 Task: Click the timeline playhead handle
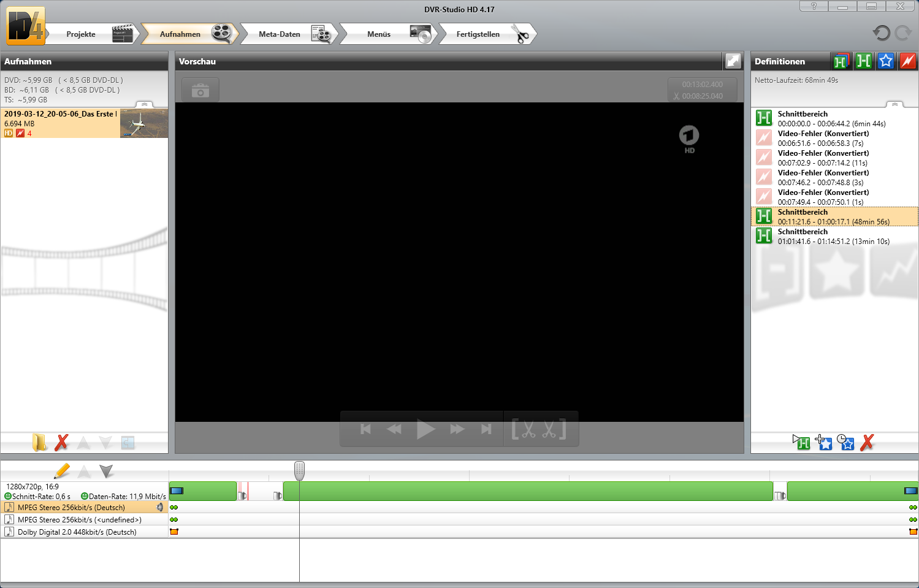pyautogui.click(x=299, y=470)
